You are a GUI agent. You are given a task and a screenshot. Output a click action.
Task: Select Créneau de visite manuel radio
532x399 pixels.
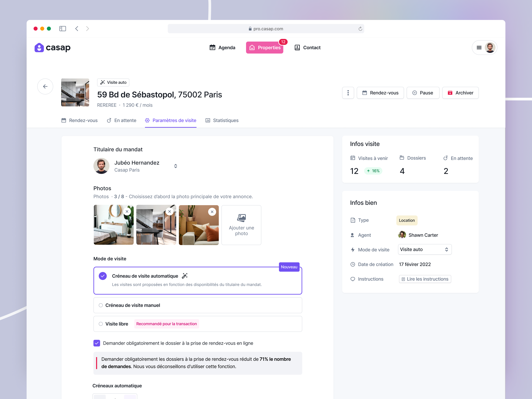click(101, 305)
